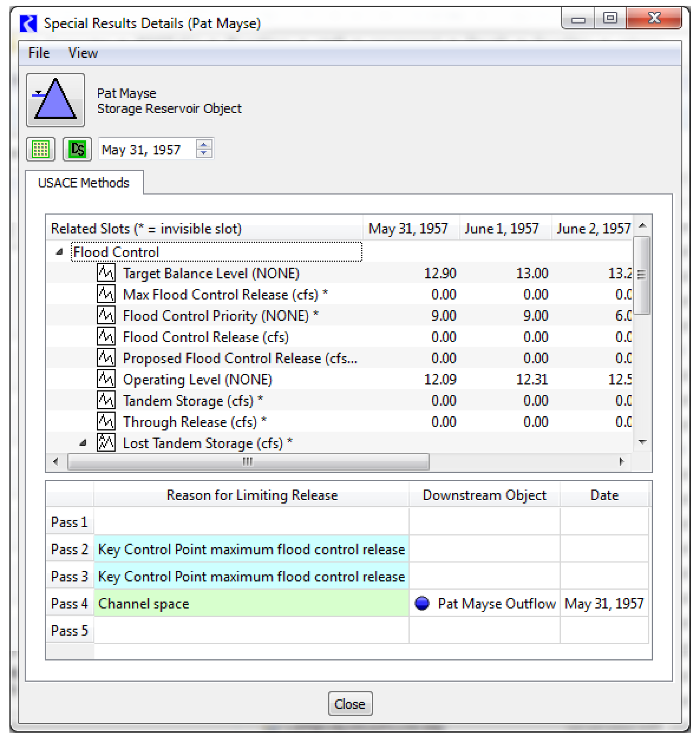
Task: Click the Flood Control Priority slot icon
Action: (106, 315)
